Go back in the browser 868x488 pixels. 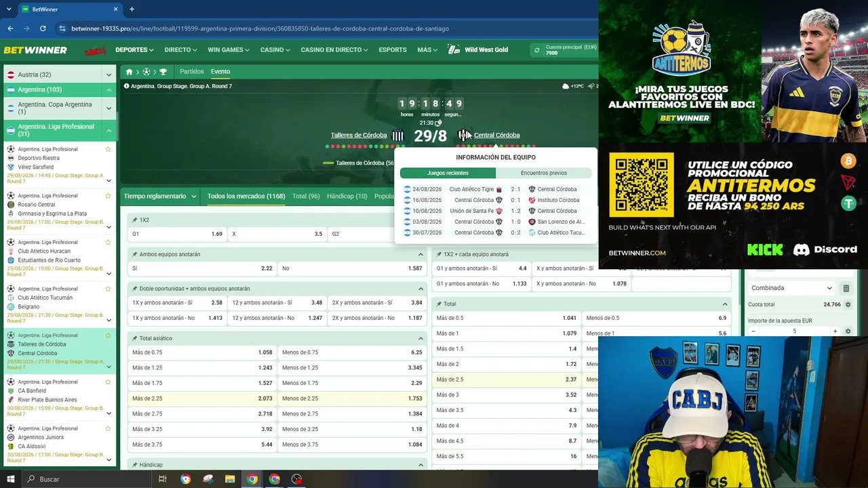click(10, 28)
